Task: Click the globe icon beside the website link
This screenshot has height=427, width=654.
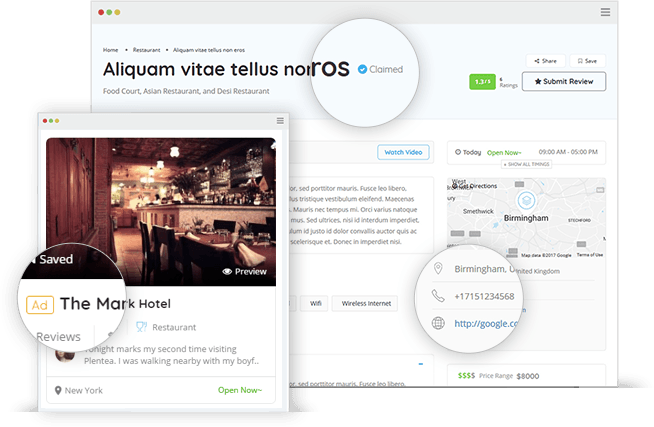Action: tap(438, 323)
